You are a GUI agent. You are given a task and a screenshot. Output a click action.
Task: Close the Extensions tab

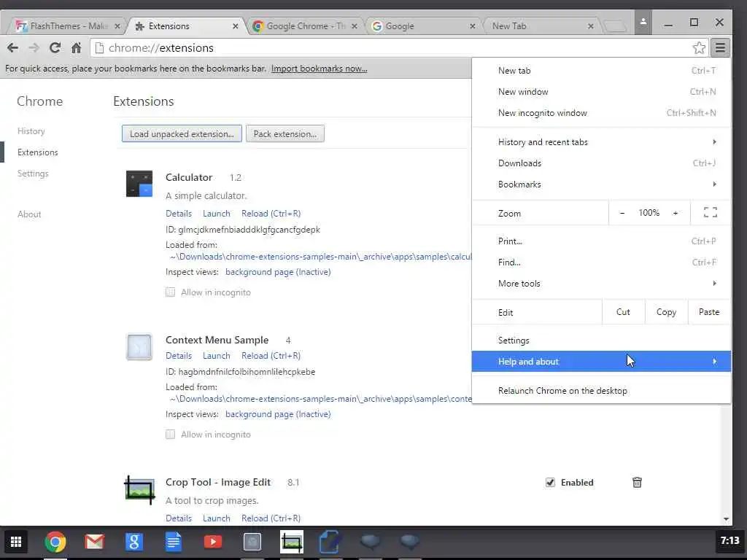point(236,26)
